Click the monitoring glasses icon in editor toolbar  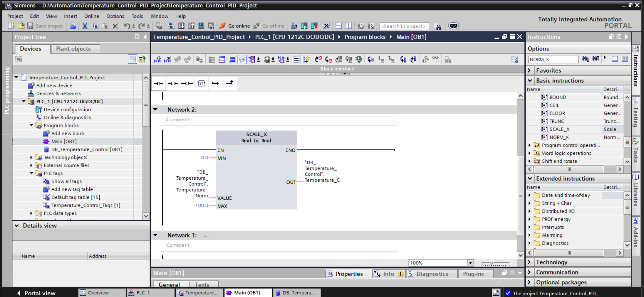pyautogui.click(x=436, y=60)
